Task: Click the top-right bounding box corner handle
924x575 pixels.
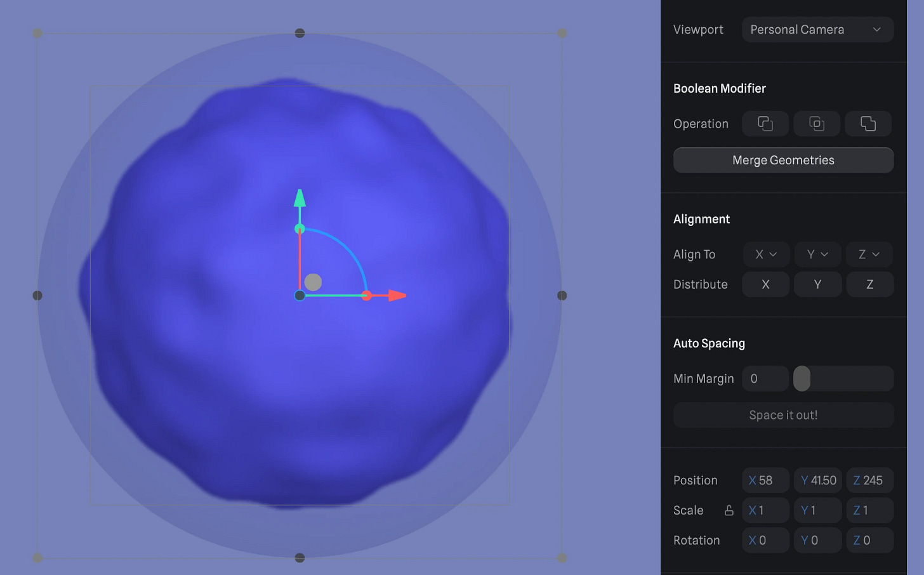Action: click(x=562, y=33)
